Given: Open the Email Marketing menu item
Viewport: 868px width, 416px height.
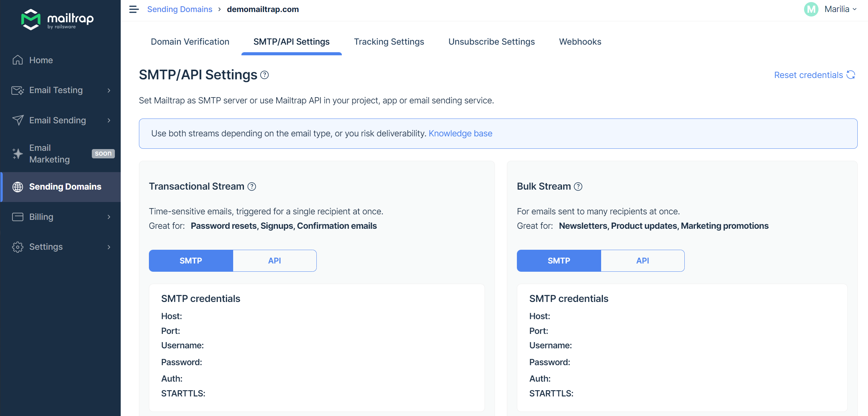Looking at the screenshot, I should pos(61,154).
